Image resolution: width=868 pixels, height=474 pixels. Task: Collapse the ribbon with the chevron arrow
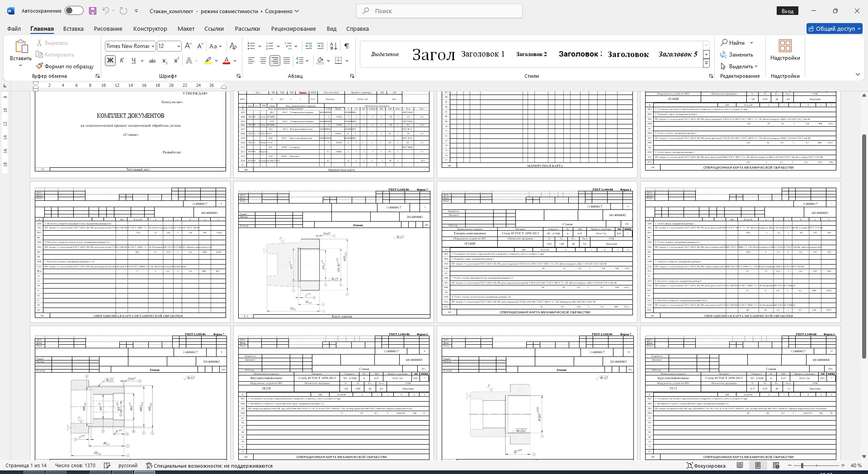coord(858,75)
